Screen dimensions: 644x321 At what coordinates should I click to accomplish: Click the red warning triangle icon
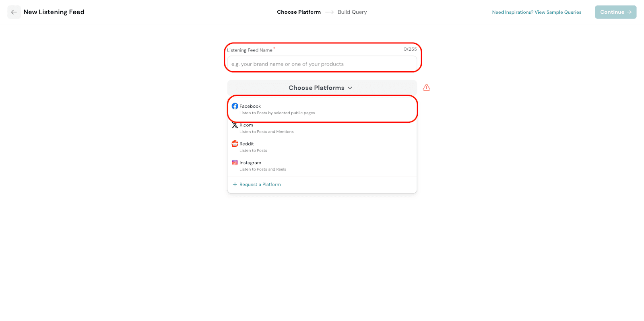click(427, 88)
